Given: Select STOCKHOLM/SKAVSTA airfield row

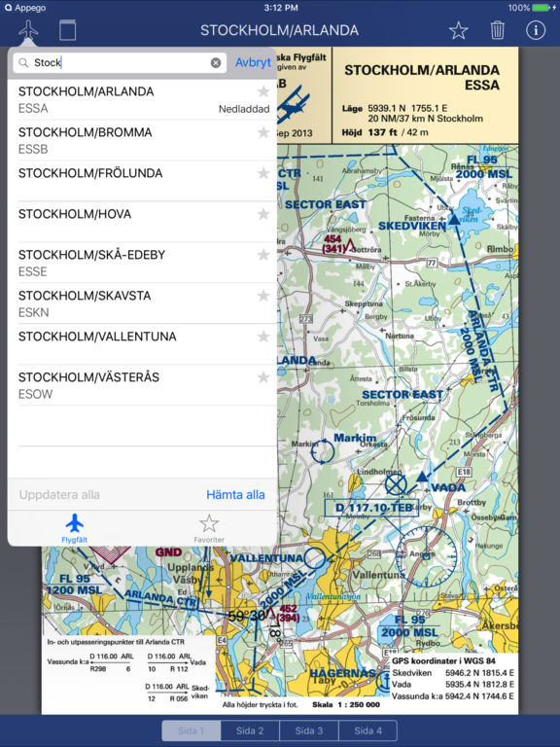Looking at the screenshot, I should [x=142, y=303].
